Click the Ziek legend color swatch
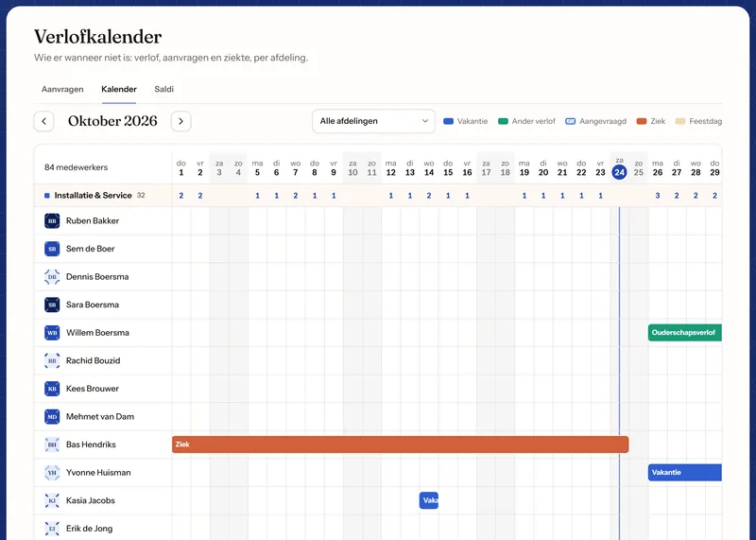This screenshot has width=756, height=540. click(x=642, y=122)
